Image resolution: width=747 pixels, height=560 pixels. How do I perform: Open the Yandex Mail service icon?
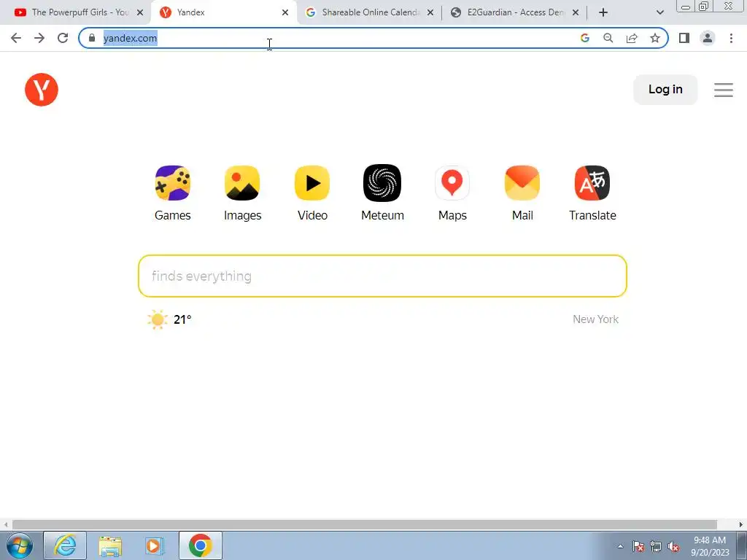coord(522,183)
